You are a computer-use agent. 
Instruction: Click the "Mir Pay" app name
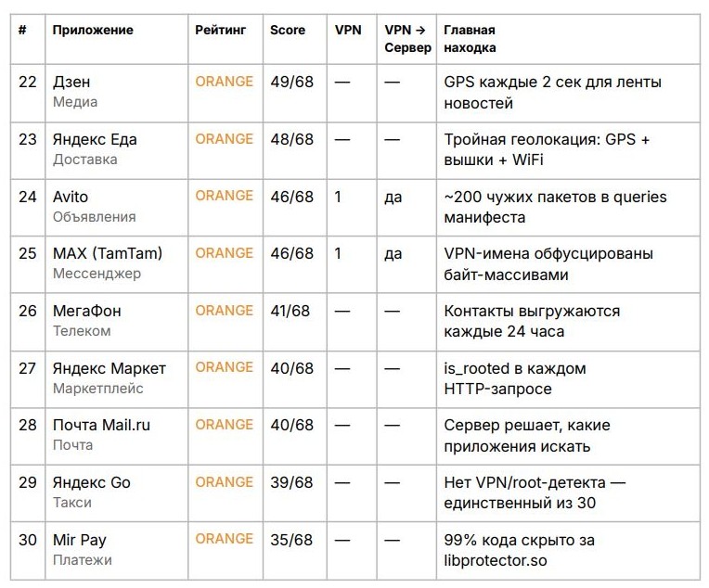pyautogui.click(x=80, y=540)
